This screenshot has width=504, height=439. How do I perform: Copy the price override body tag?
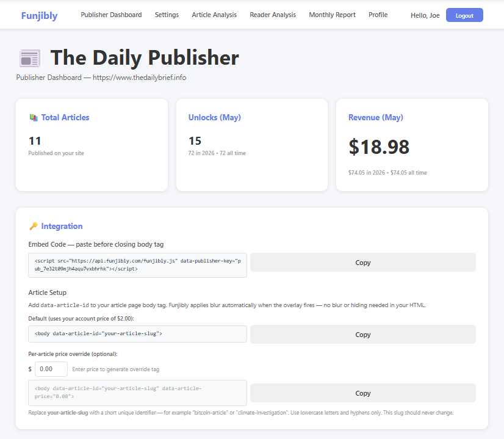[x=363, y=393]
